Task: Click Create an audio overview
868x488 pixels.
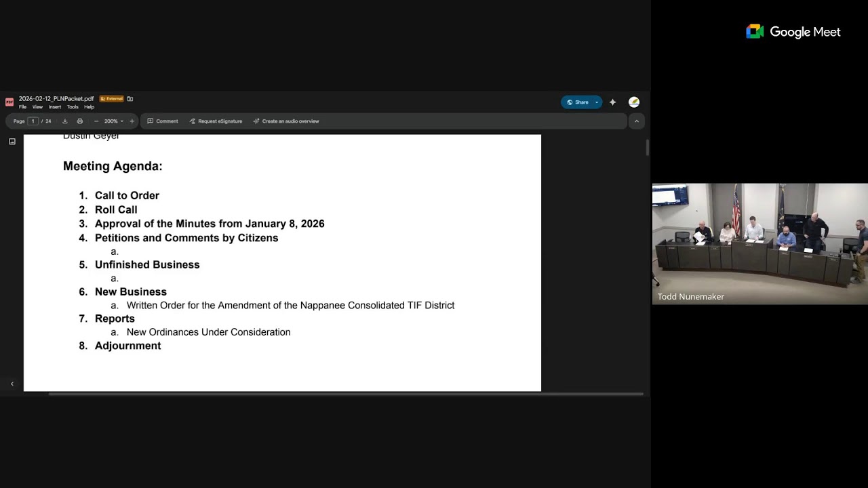Action: (x=286, y=121)
